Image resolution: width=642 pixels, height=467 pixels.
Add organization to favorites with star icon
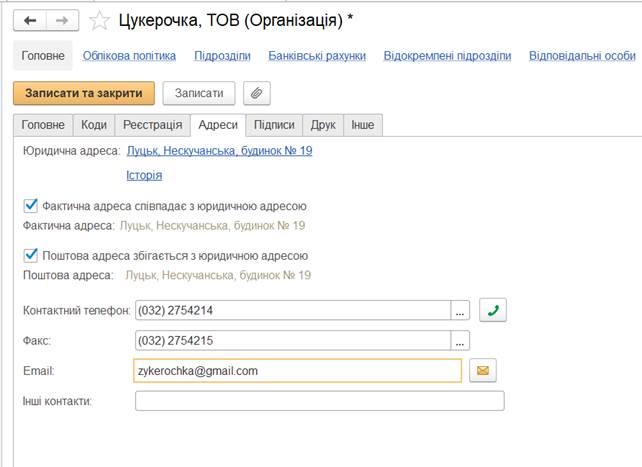(99, 20)
